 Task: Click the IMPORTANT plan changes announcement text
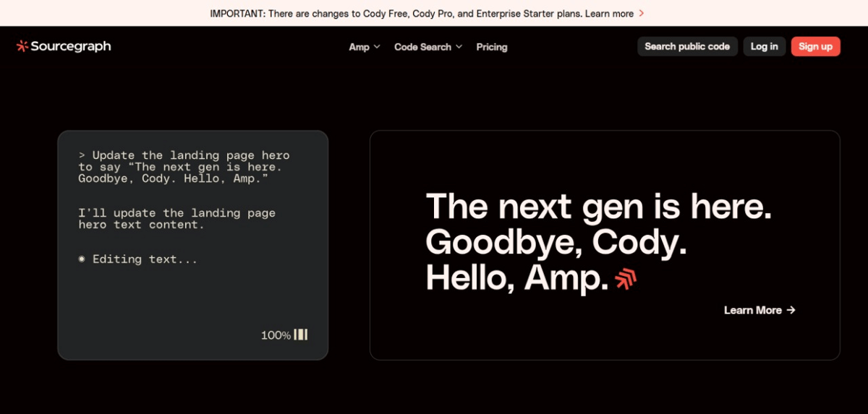(396, 14)
